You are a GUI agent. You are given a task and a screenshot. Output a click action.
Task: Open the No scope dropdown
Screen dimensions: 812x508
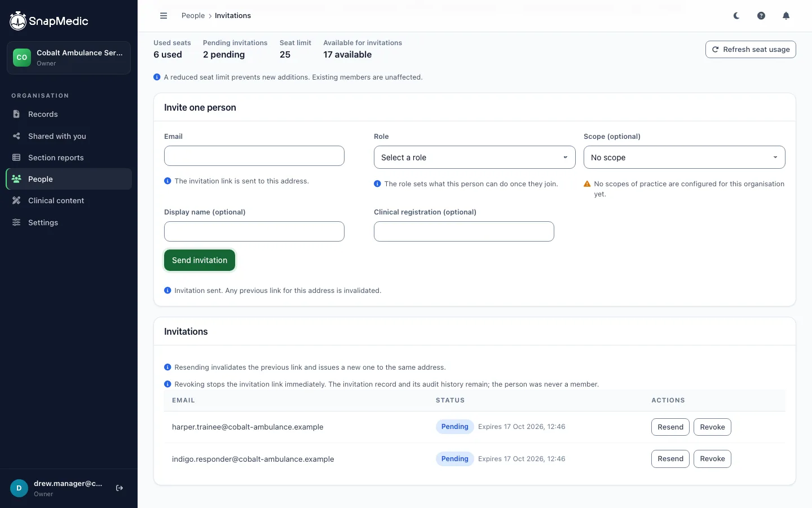click(685, 157)
